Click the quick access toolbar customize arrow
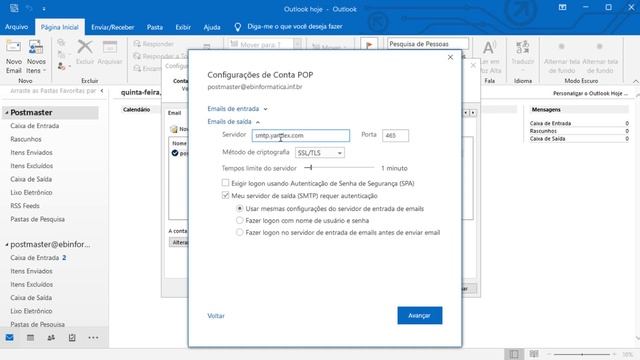This screenshot has width=640, height=360. (44, 9)
